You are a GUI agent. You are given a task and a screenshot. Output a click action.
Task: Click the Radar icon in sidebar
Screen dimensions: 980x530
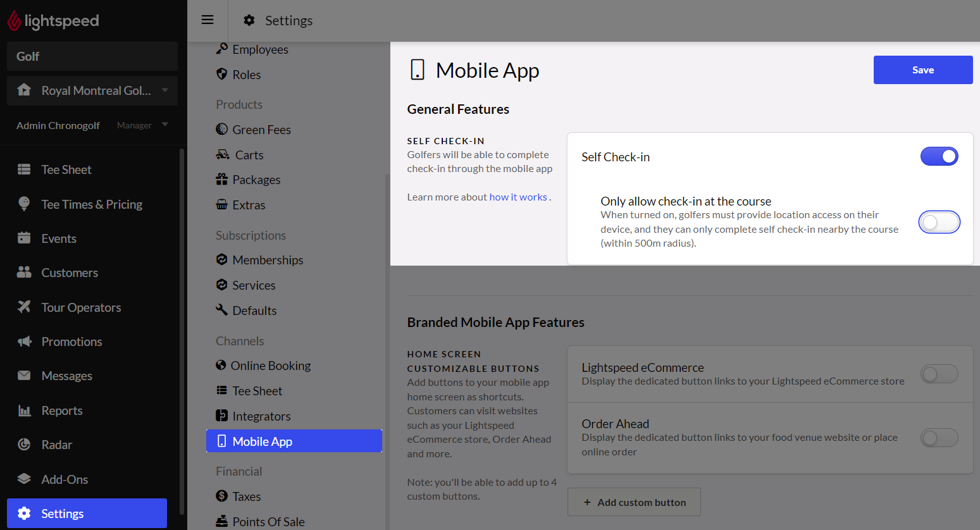click(24, 445)
